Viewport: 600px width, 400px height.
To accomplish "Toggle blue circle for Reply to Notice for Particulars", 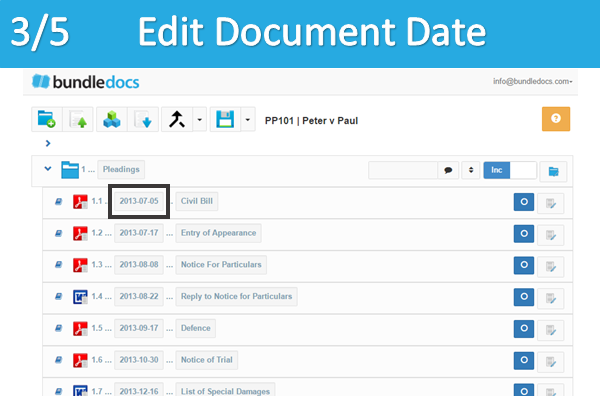I will (x=524, y=297).
